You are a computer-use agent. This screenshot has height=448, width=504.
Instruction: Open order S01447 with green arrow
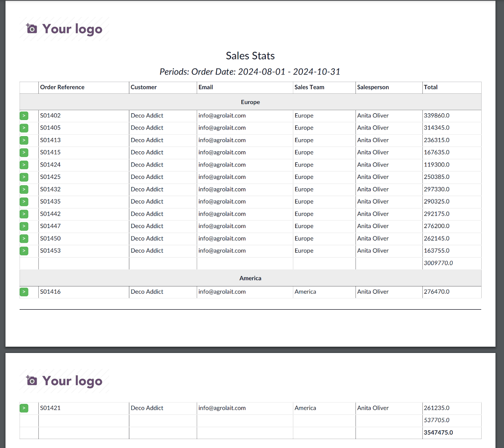pos(24,226)
